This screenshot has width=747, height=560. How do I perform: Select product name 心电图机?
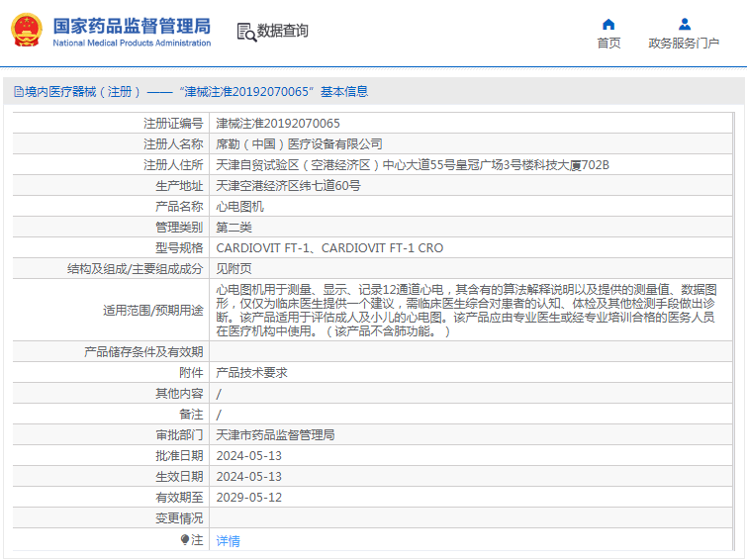pyautogui.click(x=240, y=207)
